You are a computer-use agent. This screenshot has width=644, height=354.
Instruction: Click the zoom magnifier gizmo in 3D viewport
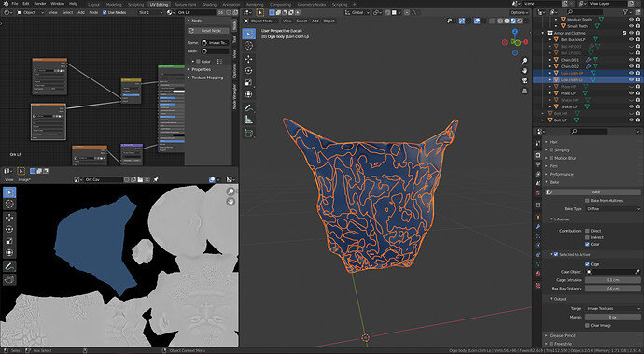[x=525, y=61]
